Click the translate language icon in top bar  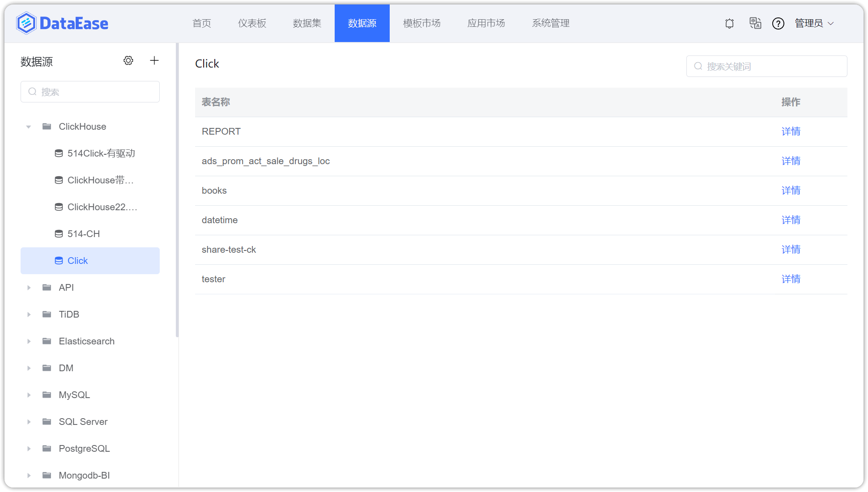coord(755,23)
